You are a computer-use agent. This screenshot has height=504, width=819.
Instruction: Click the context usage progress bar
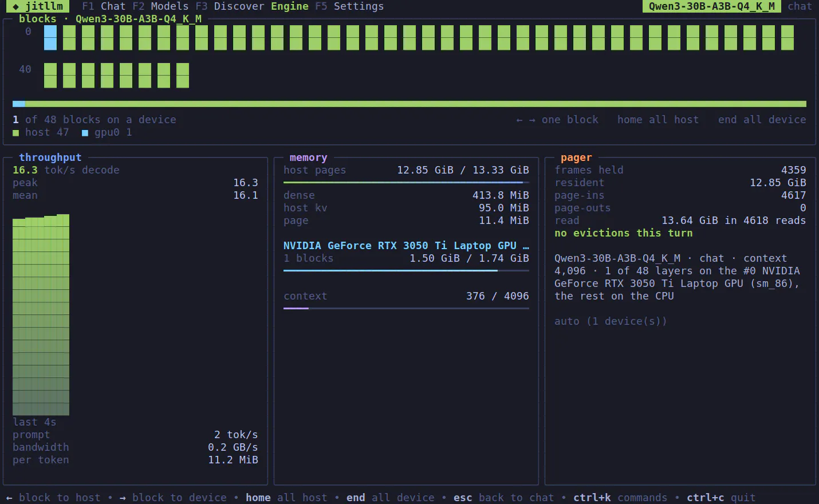tap(406, 309)
